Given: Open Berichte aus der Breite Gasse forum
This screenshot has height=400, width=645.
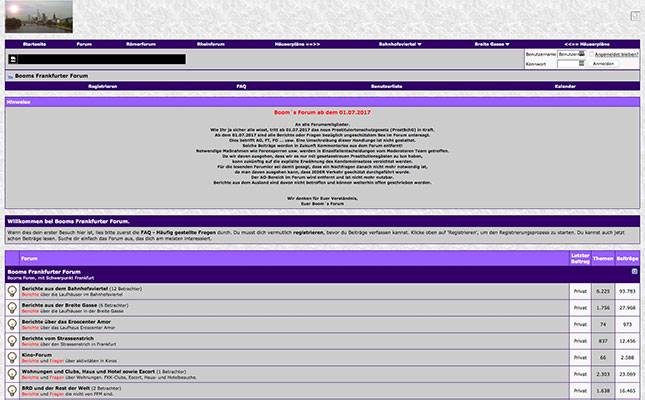Looking at the screenshot, I should coord(59,305).
